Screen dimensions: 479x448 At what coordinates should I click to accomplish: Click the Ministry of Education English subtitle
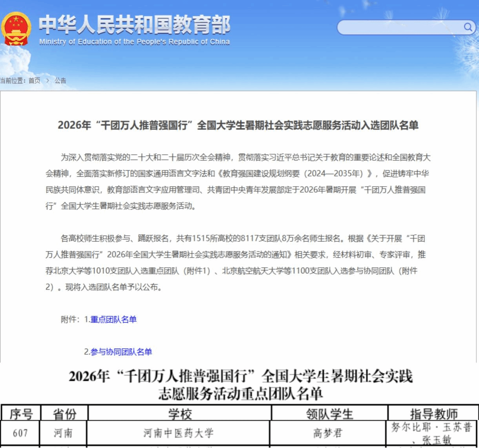tap(134, 42)
